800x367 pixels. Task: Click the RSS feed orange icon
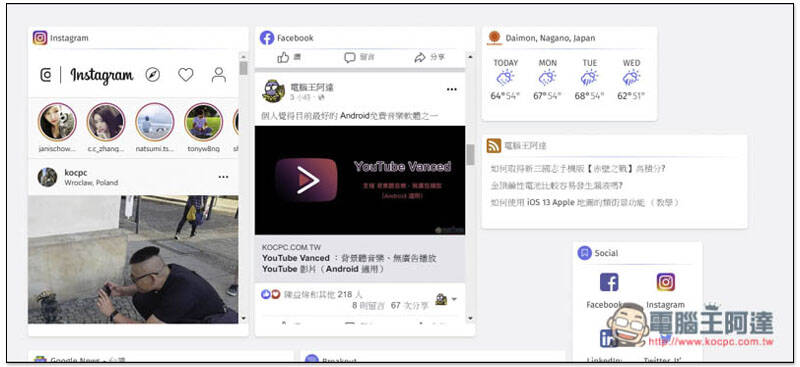tap(493, 146)
